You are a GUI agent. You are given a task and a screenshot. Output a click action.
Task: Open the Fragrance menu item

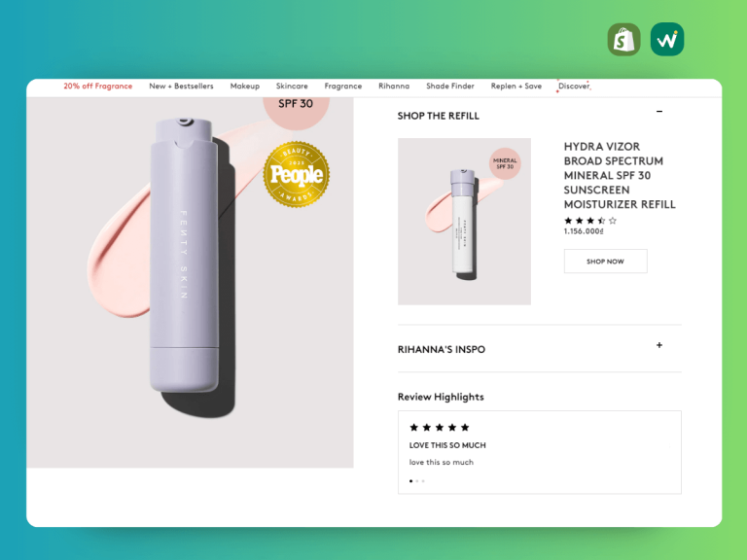pos(343,87)
